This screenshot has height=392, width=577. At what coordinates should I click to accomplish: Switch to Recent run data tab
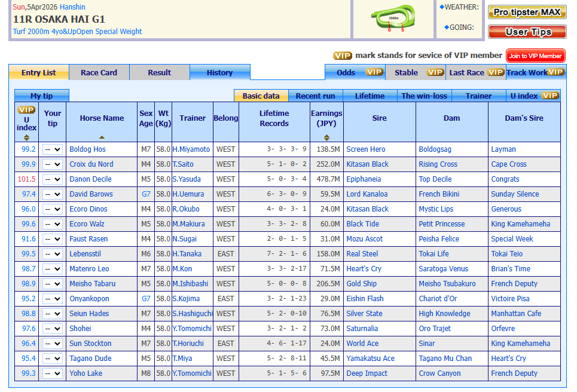315,96
